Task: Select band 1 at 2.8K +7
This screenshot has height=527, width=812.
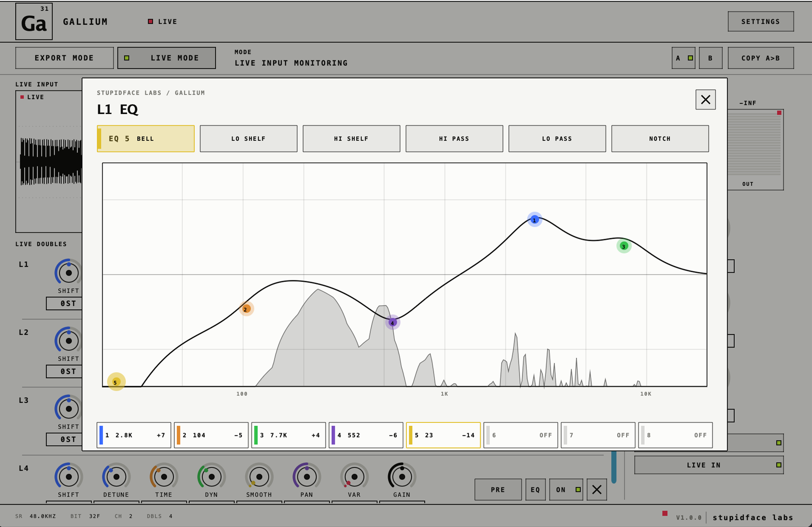Action: click(x=134, y=435)
